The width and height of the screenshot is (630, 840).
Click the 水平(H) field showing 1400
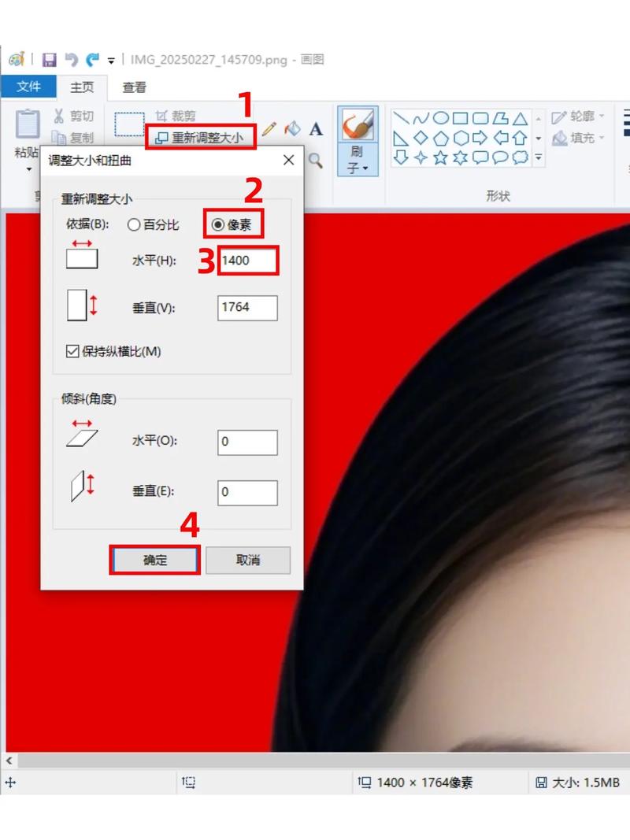[247, 261]
